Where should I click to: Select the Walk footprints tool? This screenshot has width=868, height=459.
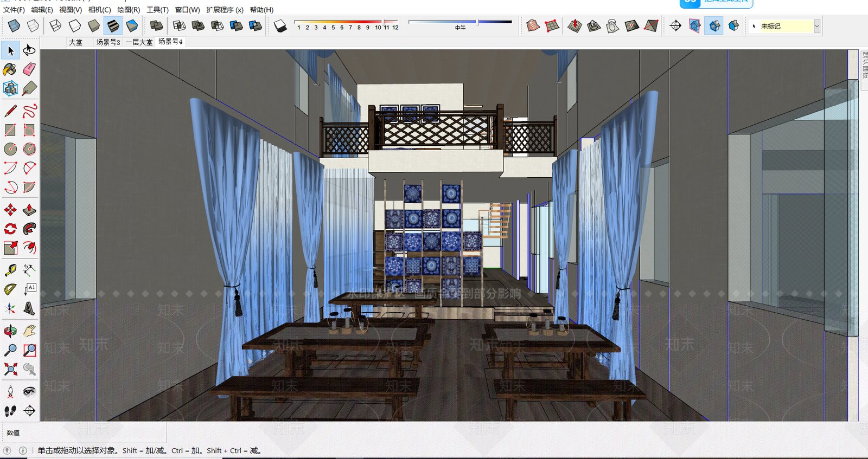(10, 411)
